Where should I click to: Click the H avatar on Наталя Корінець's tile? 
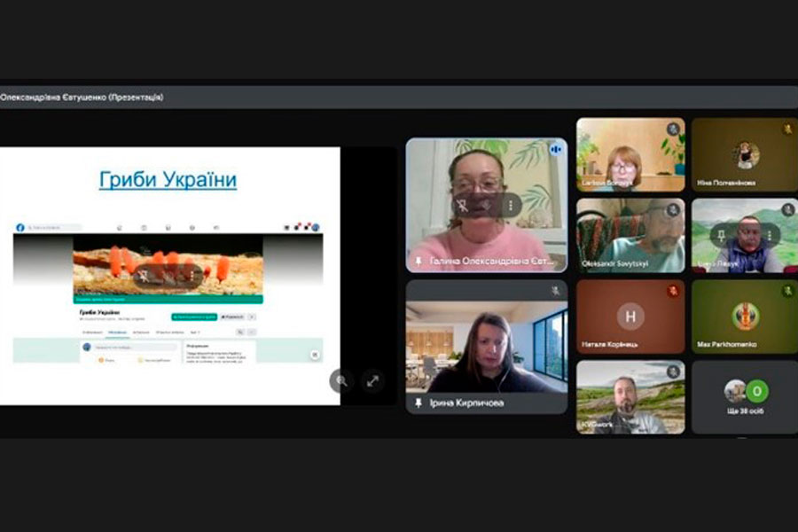(630, 317)
